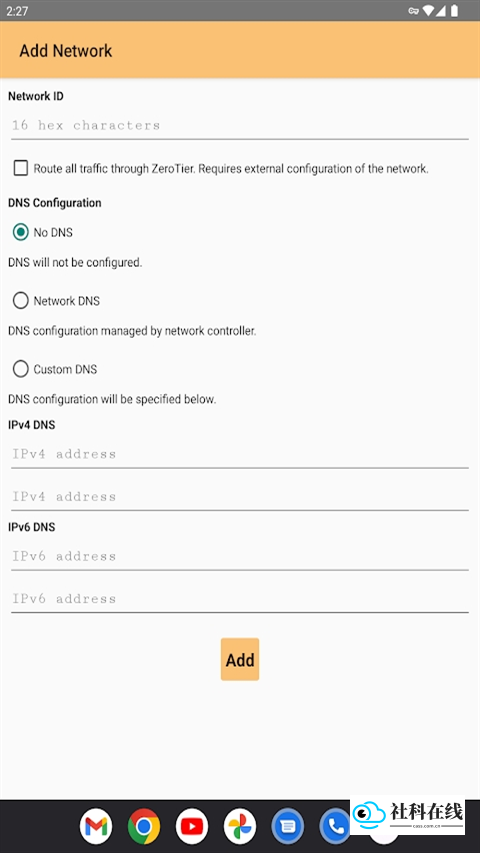The height and width of the screenshot is (853, 480).
Task: Focus the first IPv6 address field
Action: (239, 556)
